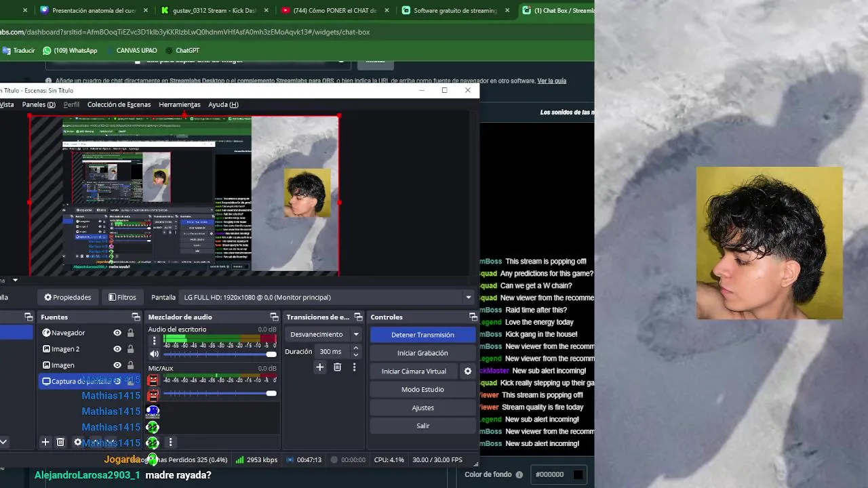Screen dimensions: 868x488
Task: Open Filtros for the selected source
Action: point(122,297)
